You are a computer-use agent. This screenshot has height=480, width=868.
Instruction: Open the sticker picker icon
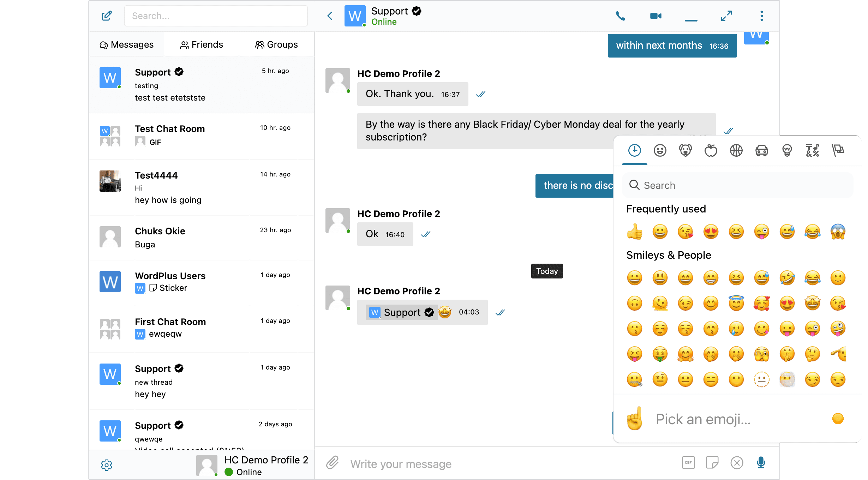pyautogui.click(x=712, y=462)
